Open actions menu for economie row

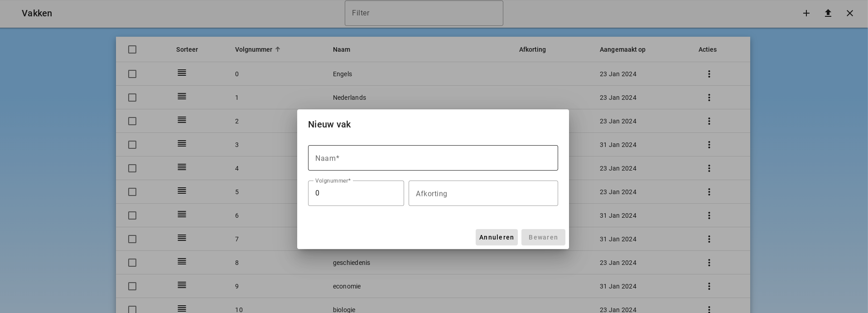[x=709, y=286]
